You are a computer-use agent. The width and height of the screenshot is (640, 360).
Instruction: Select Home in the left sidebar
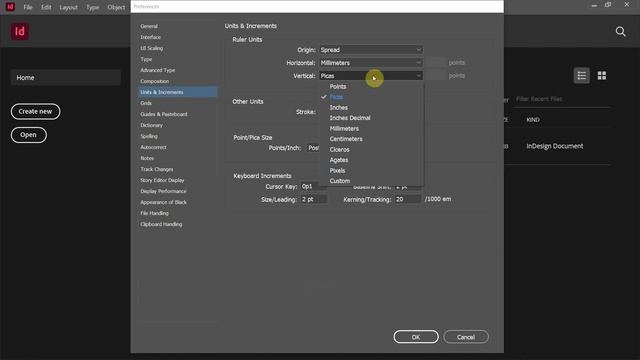(66, 78)
